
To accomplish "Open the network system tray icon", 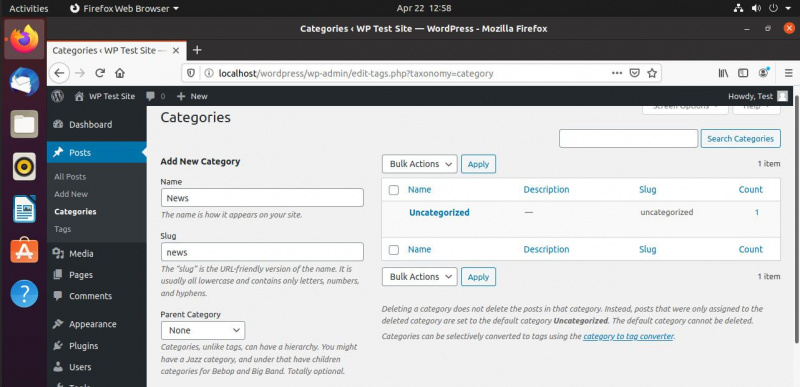I will tap(738, 8).
